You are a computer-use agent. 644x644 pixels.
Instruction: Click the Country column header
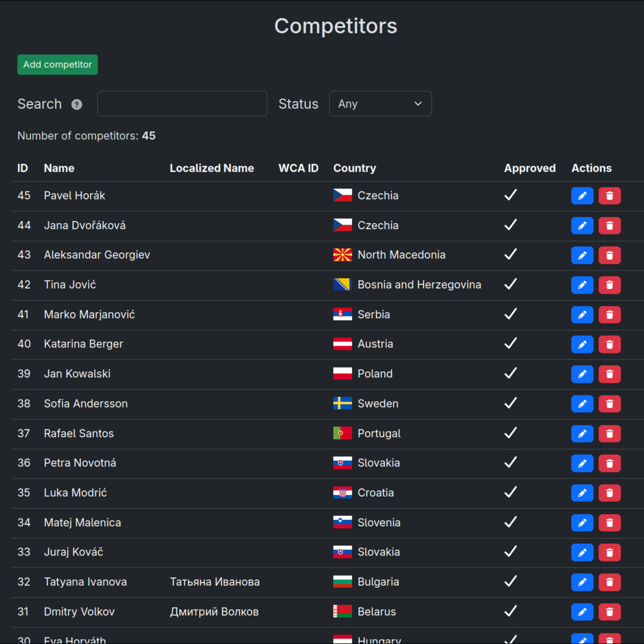[354, 168]
